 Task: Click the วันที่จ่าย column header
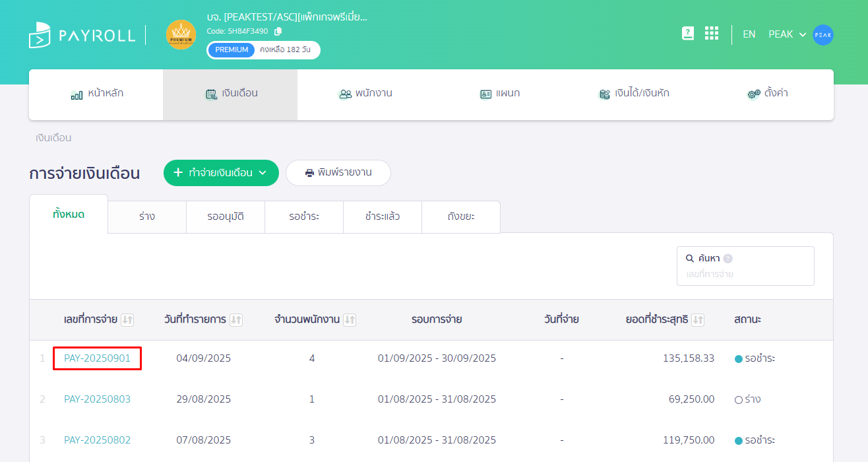tap(561, 319)
